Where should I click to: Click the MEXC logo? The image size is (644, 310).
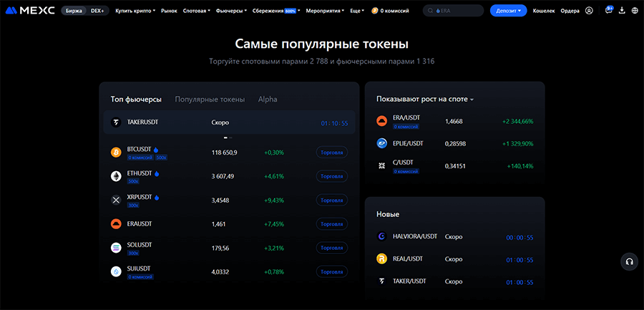[30, 11]
